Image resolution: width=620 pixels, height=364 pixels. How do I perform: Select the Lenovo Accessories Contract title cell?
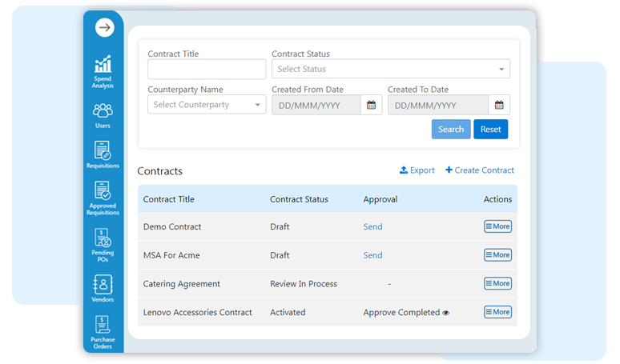pyautogui.click(x=197, y=312)
